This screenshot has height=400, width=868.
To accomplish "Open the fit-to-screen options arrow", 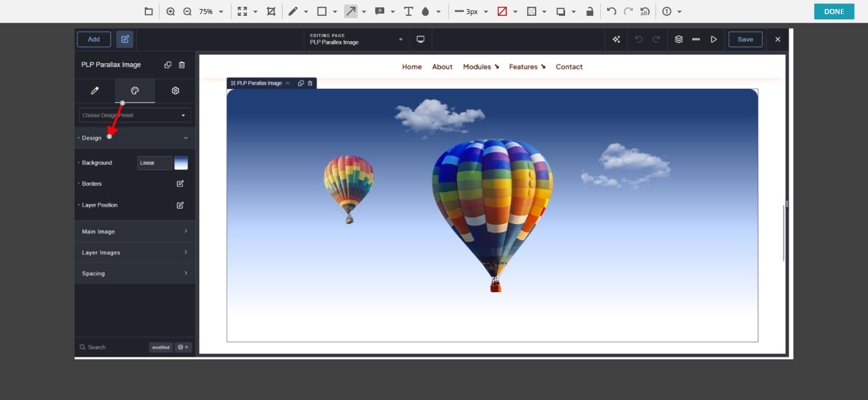I will [255, 11].
